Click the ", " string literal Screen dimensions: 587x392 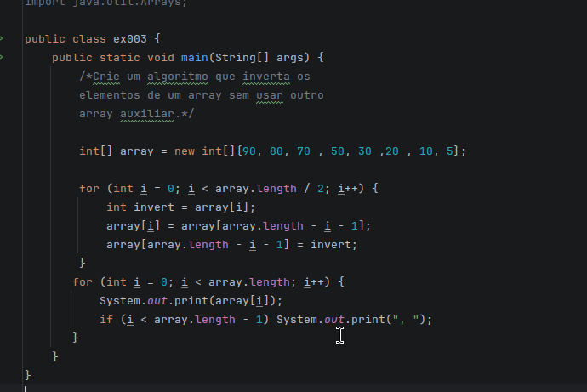pyautogui.click(x=406, y=320)
